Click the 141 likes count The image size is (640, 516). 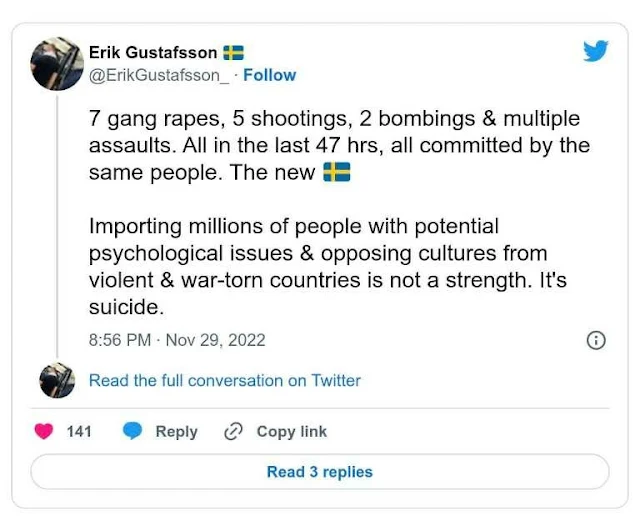(x=79, y=431)
